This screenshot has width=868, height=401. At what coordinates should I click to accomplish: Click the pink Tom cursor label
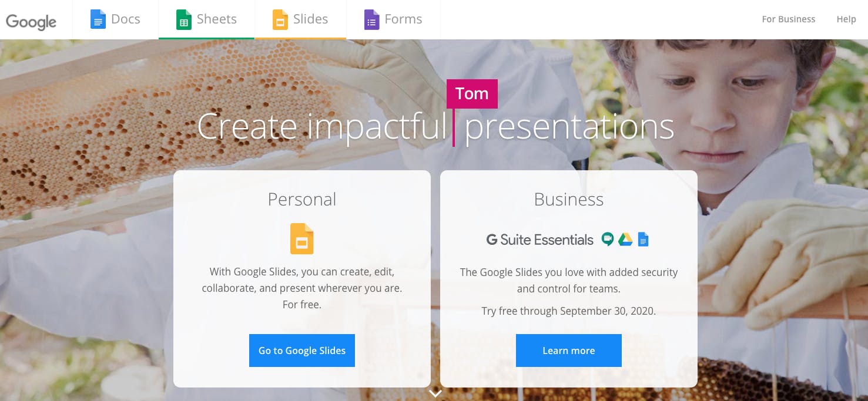coord(472,94)
